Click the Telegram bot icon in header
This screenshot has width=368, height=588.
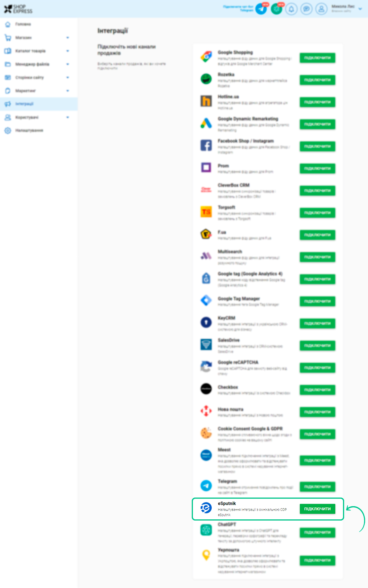point(261,9)
